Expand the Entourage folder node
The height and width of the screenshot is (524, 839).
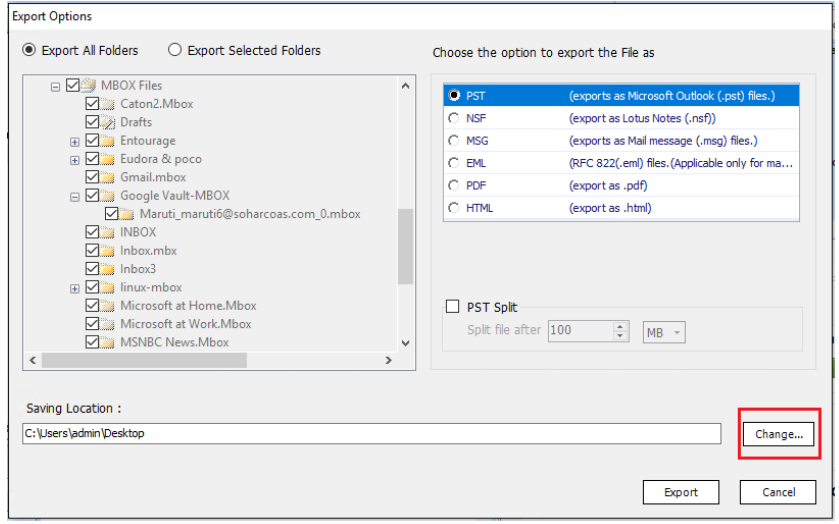pos(75,142)
